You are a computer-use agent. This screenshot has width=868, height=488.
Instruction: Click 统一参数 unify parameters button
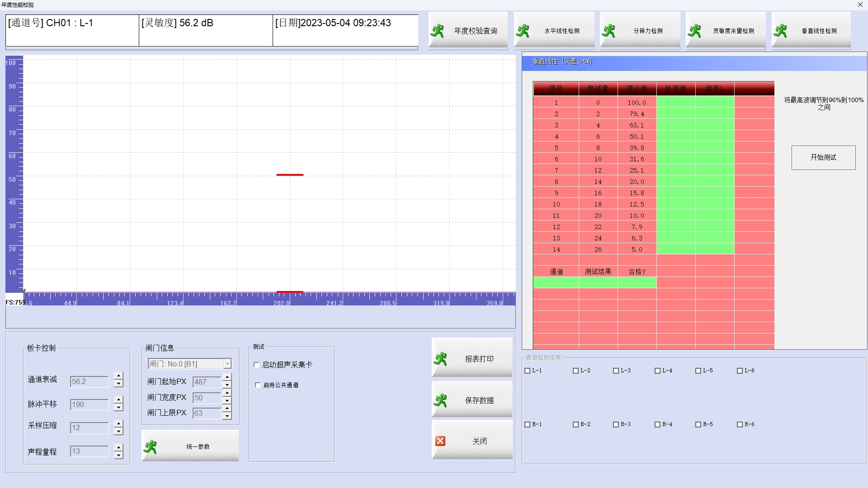190,446
